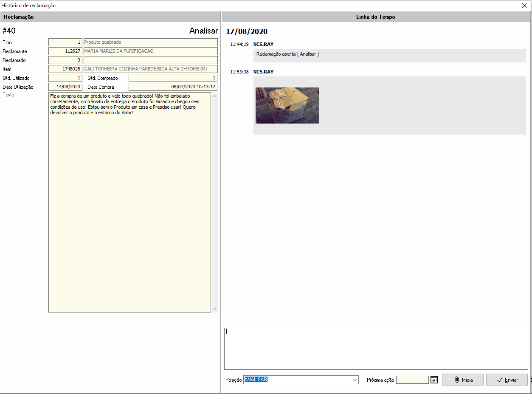532x394 pixels.
Task: Click the 11:44:19 timeline timestamp
Action: (x=239, y=44)
